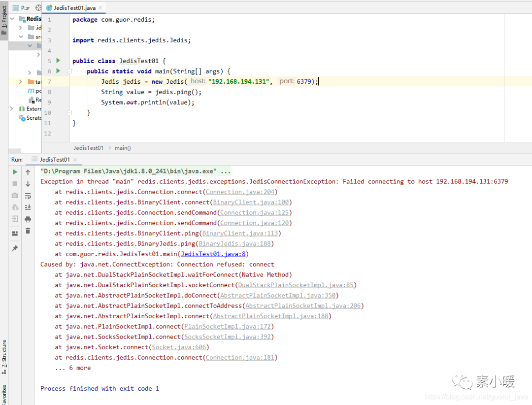Click jedis.ping() on line 8
532x405 pixels.
[178, 92]
